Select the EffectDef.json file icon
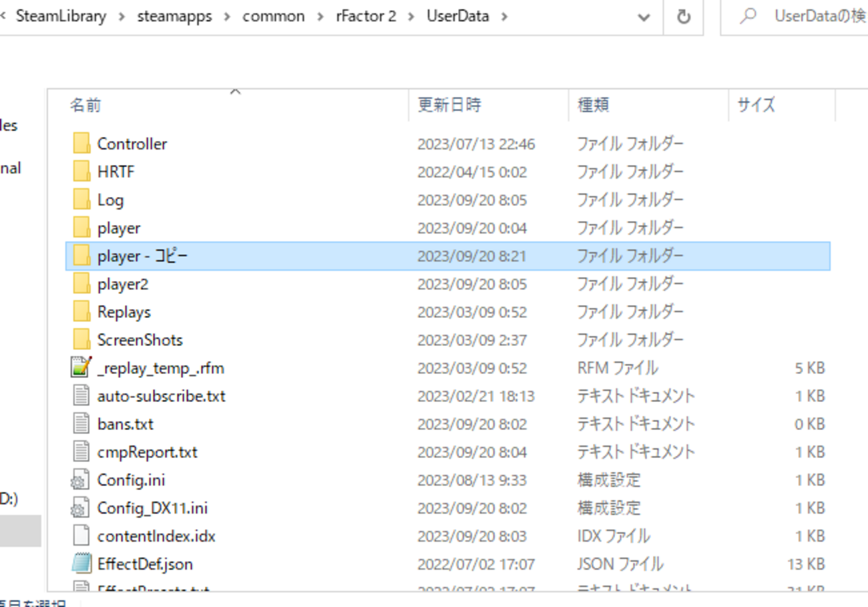 pos(81,564)
